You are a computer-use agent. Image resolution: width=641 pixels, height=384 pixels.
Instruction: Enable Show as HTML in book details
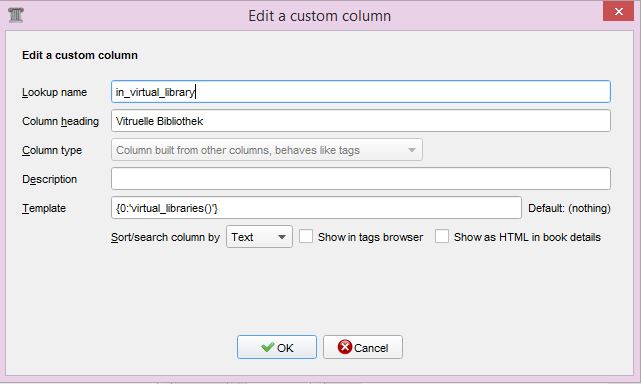(x=442, y=236)
